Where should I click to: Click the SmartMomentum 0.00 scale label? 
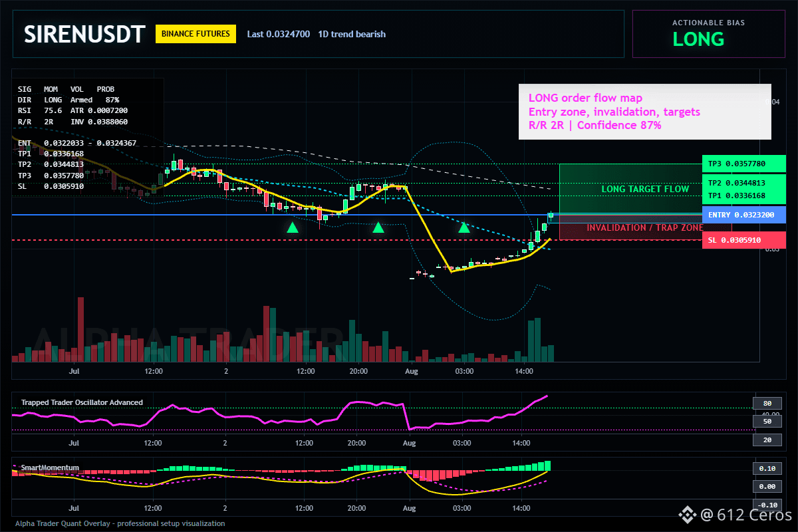click(x=767, y=487)
